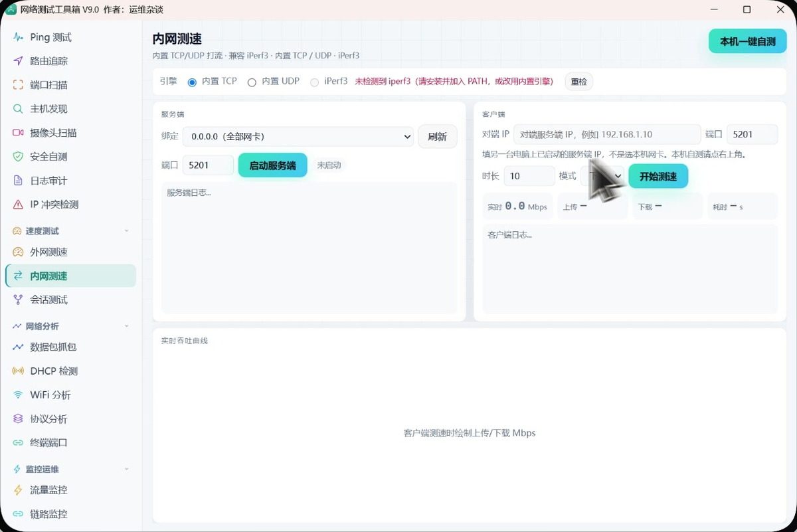Go to 路由追踪 in sidebar
This screenshot has width=797, height=532.
70,61
